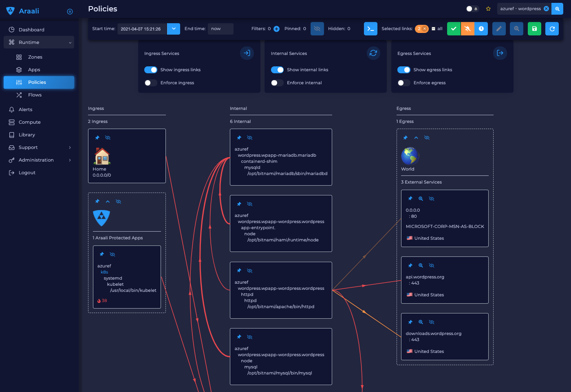
Task: Pin the kubelet azuref card
Action: point(102,254)
